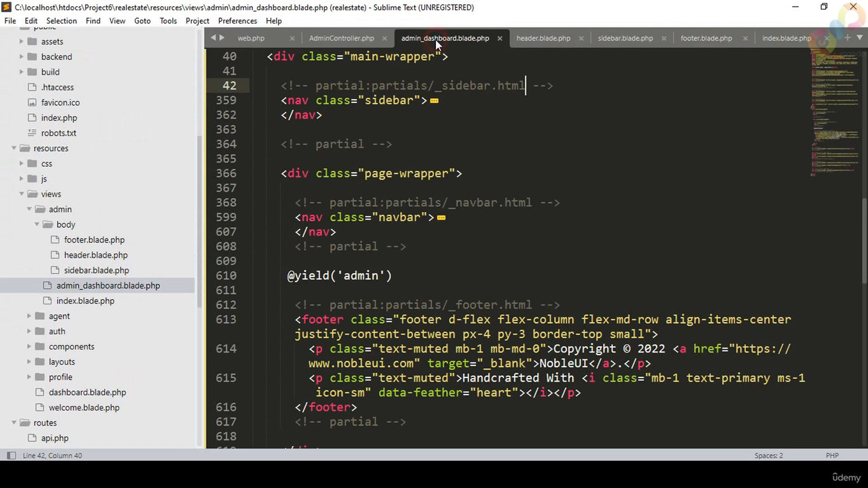Open the View menu
This screenshot has width=868, height=488.
click(x=117, y=21)
